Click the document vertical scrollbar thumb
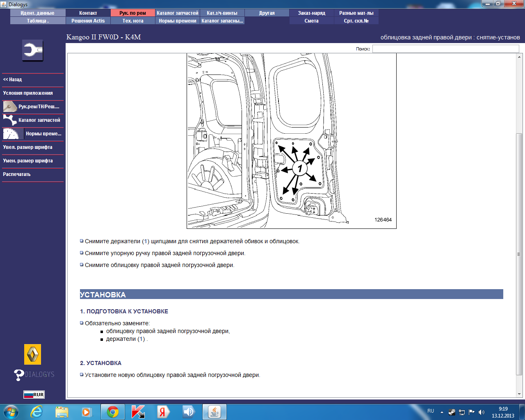This screenshot has height=420, width=525. [x=519, y=254]
